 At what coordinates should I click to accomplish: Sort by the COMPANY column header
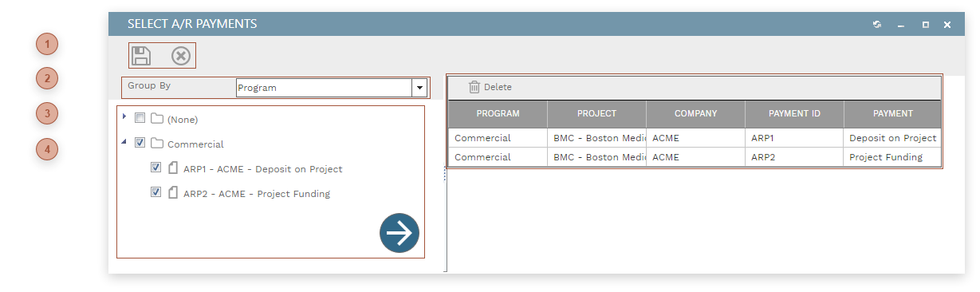(x=695, y=114)
